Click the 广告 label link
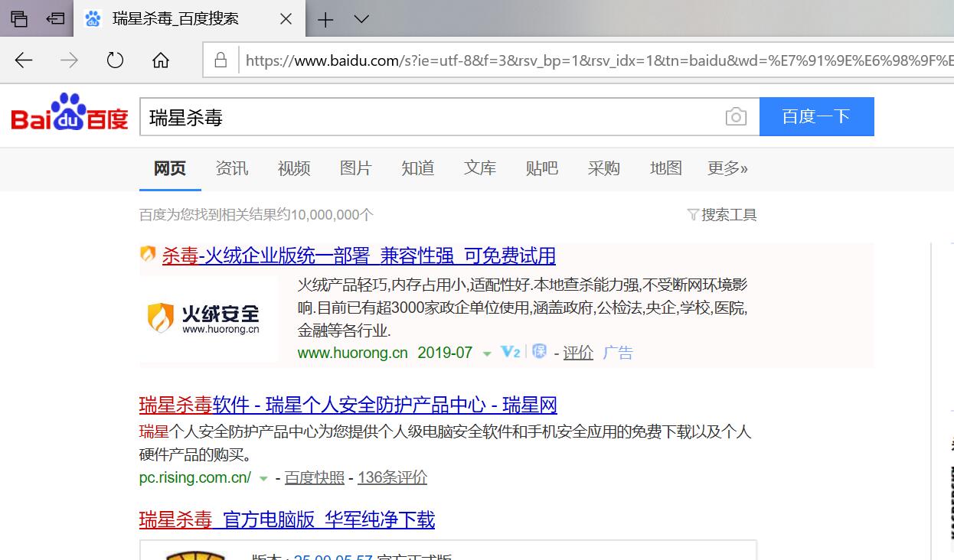954x560 pixels. pos(618,353)
